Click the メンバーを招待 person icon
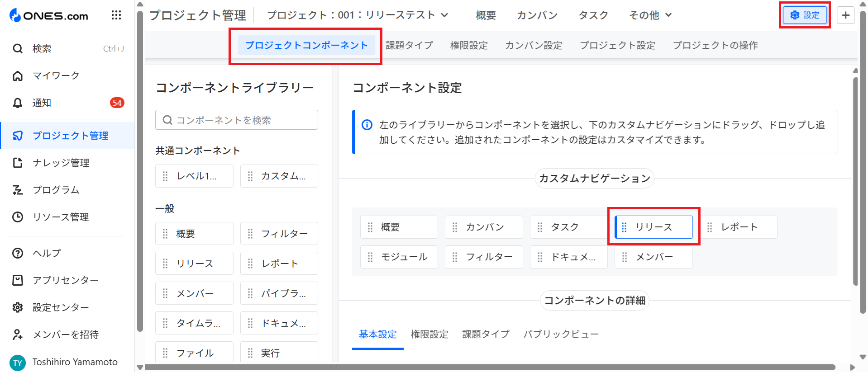 coord(18,334)
